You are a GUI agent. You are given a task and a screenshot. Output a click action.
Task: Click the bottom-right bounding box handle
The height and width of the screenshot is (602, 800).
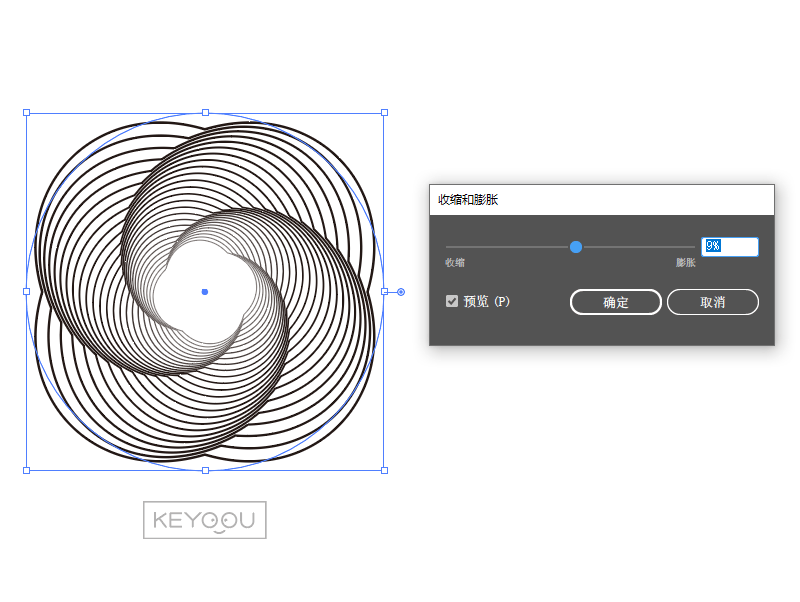click(x=384, y=470)
